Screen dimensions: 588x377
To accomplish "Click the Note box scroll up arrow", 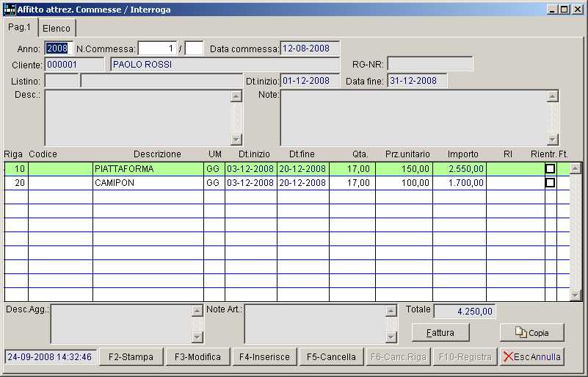I will [x=552, y=96].
